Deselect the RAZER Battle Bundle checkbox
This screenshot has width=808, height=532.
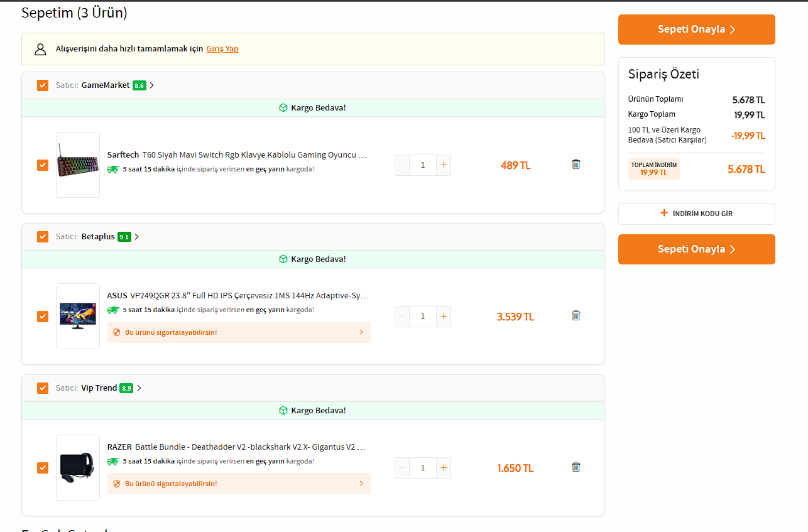tap(43, 468)
